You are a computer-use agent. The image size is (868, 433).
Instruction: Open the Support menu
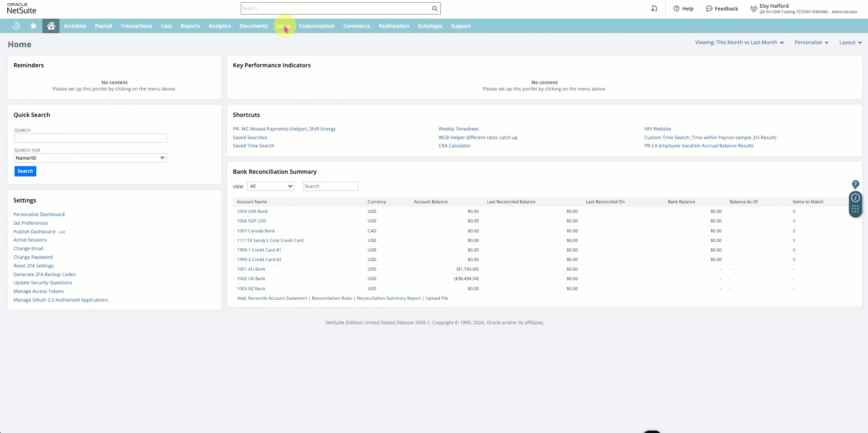coord(461,26)
